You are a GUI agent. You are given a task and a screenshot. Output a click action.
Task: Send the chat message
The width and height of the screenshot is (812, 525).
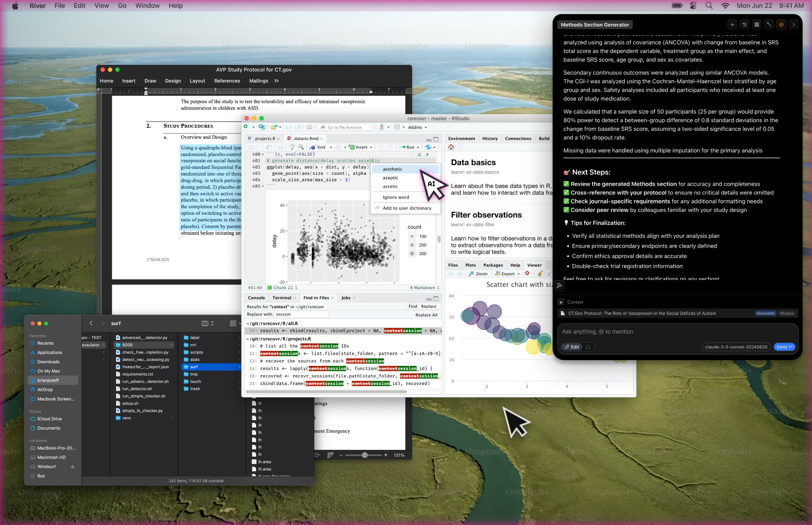(784, 347)
